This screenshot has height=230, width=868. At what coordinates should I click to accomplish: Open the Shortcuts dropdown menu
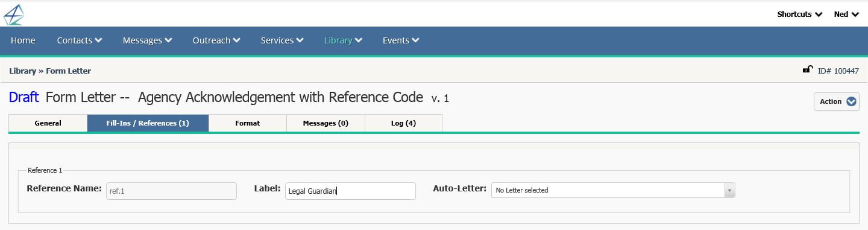pos(799,14)
